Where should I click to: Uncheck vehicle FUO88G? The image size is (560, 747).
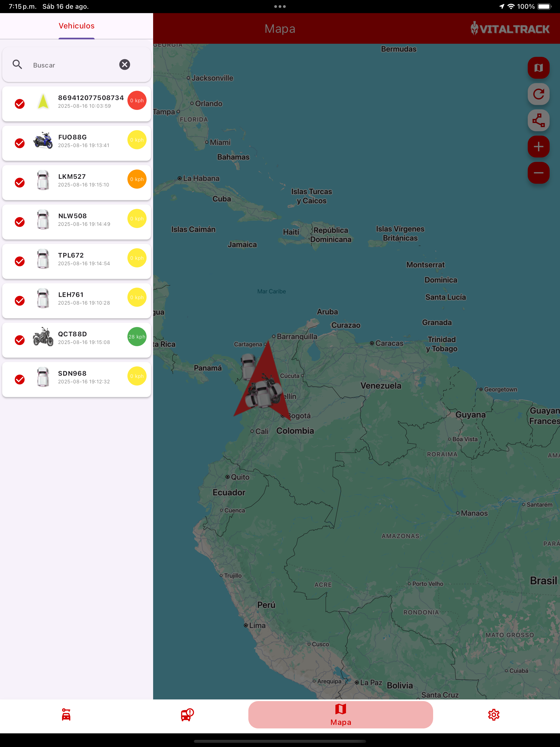(20, 143)
